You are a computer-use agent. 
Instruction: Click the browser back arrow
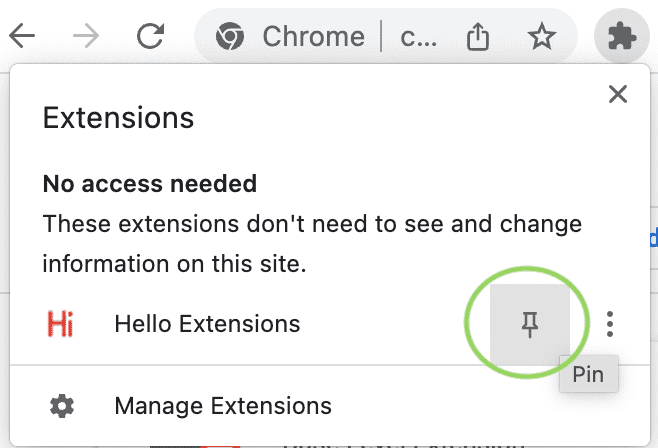[22, 37]
